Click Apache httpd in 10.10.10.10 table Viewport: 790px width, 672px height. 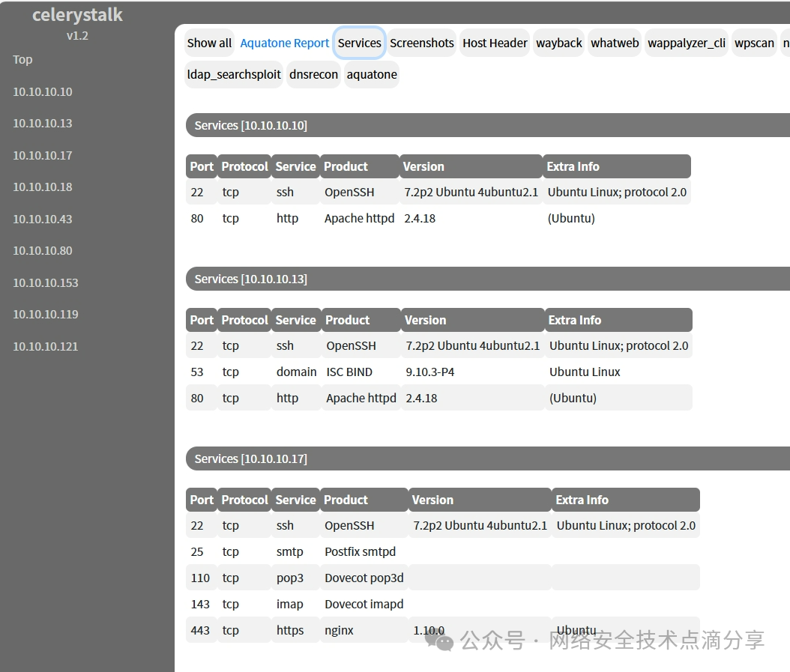tap(359, 219)
